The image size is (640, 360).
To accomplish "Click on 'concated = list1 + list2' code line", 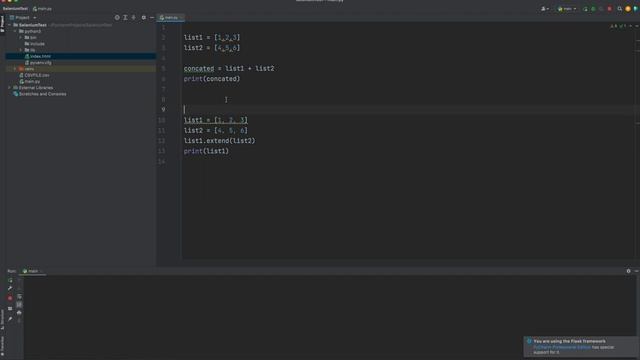I will click(229, 69).
